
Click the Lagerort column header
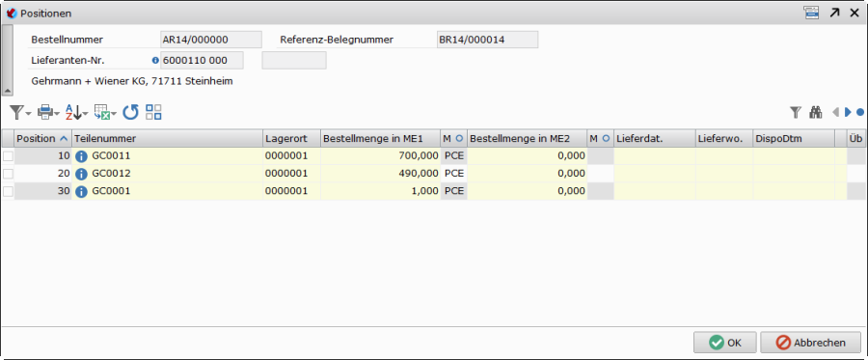[291, 138]
